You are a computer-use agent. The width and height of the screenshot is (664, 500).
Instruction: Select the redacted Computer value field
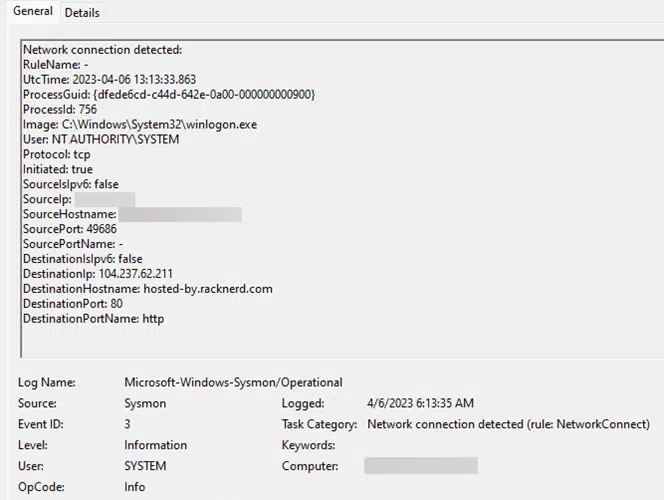tap(421, 466)
